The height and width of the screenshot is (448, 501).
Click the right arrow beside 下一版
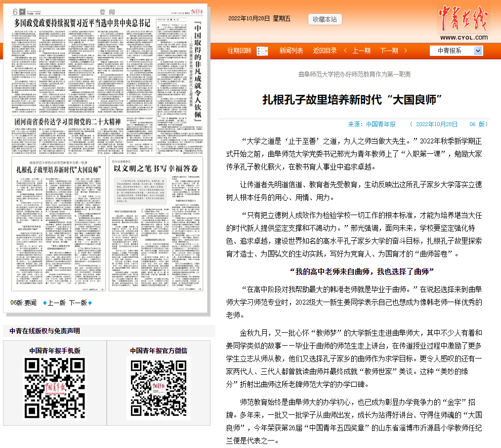pyautogui.click(x=90, y=303)
